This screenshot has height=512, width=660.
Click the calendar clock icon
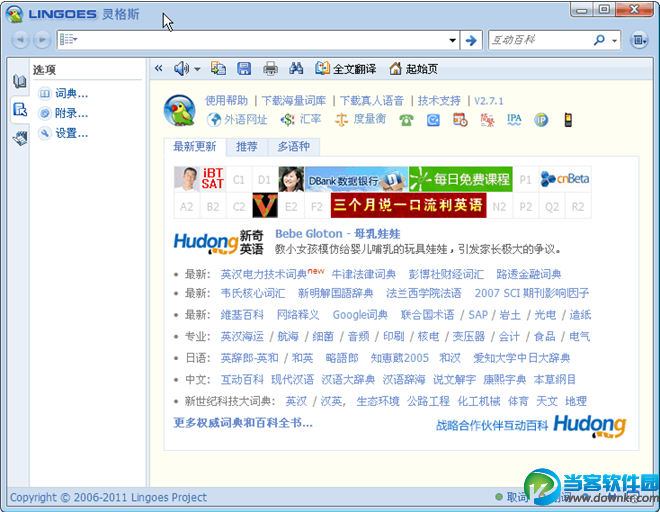coord(460,120)
